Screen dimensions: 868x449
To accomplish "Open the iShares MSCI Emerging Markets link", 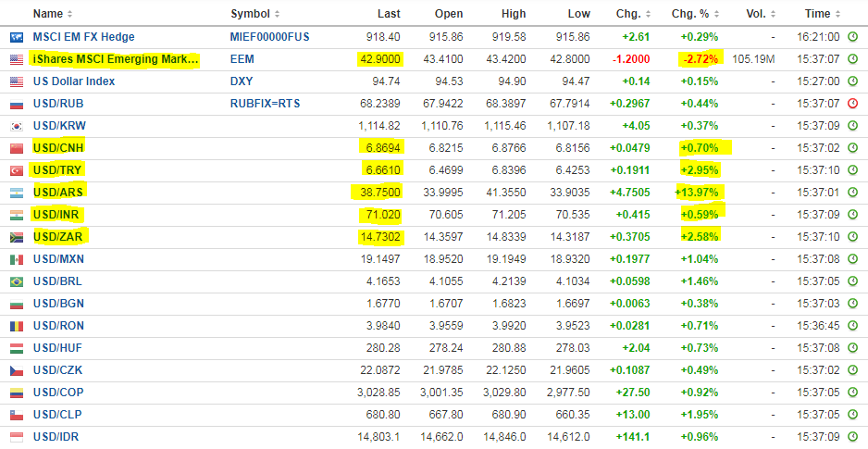I will pyautogui.click(x=116, y=59).
